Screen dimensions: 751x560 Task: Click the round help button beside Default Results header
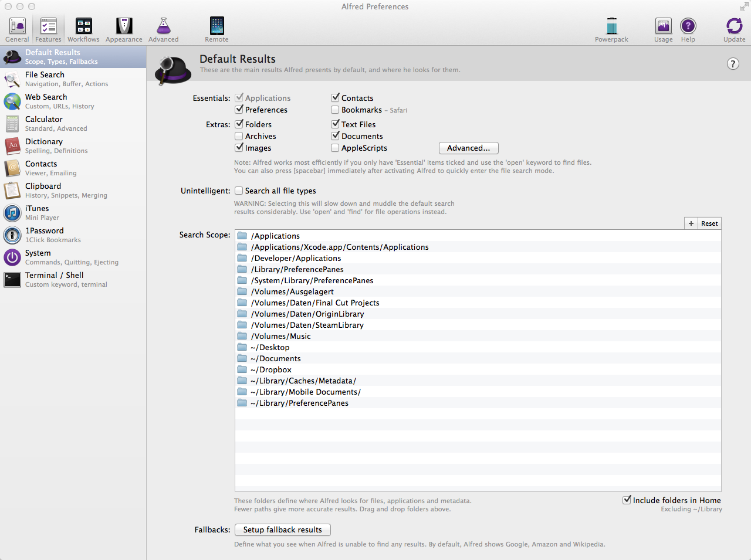tap(733, 64)
